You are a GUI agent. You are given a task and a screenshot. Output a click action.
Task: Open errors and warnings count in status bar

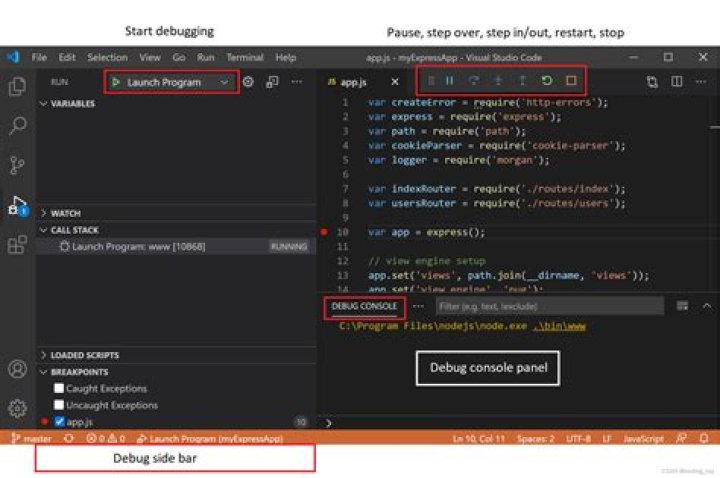coord(106,439)
